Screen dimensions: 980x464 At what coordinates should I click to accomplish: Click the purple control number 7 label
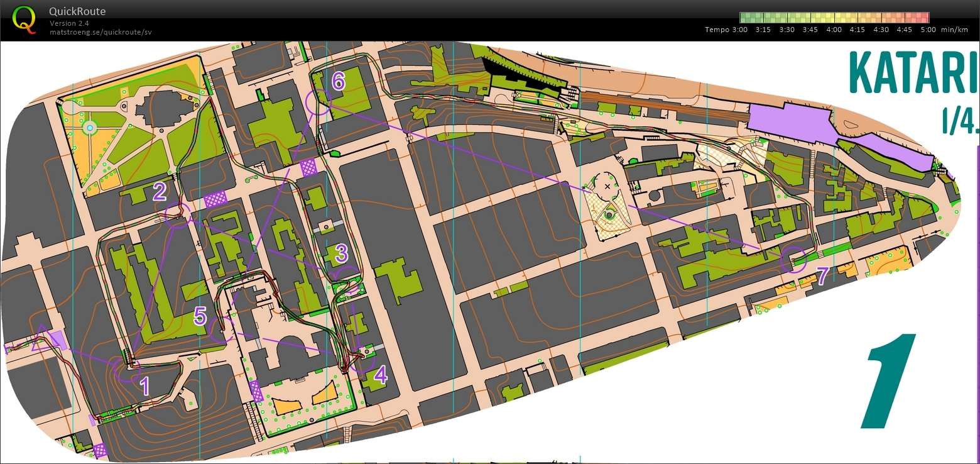pos(824,276)
